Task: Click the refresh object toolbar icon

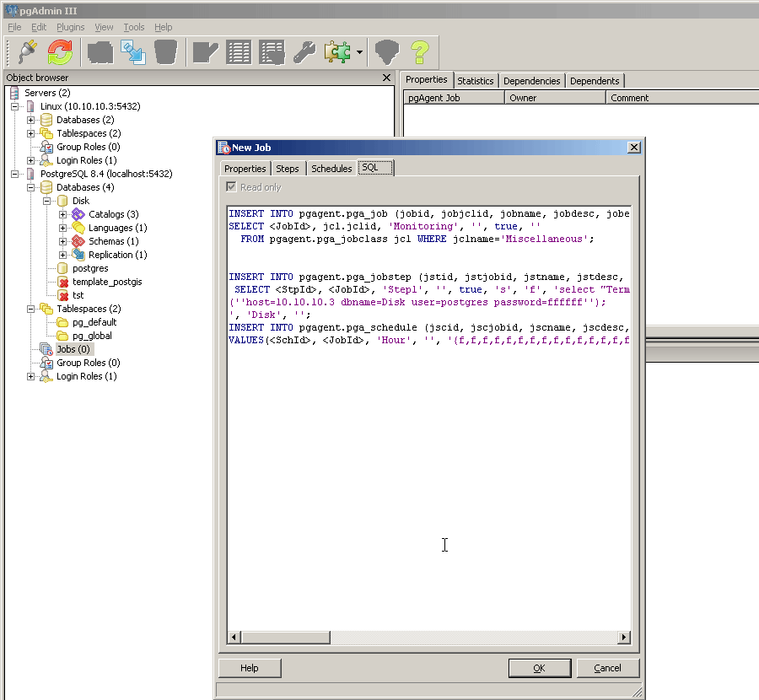Action: 60,52
